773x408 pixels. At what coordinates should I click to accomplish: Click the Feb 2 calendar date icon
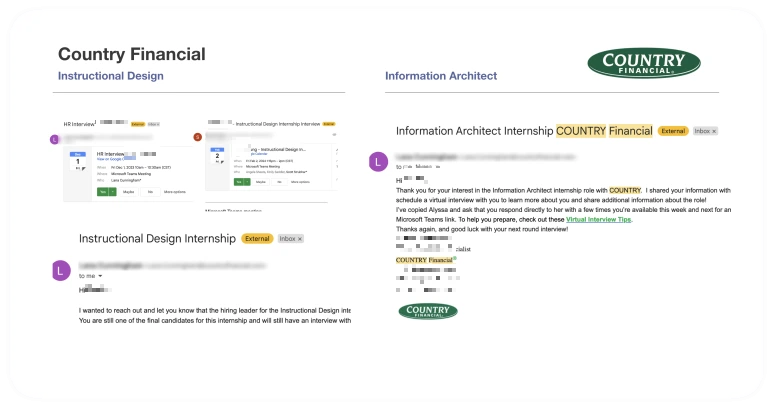tap(217, 155)
